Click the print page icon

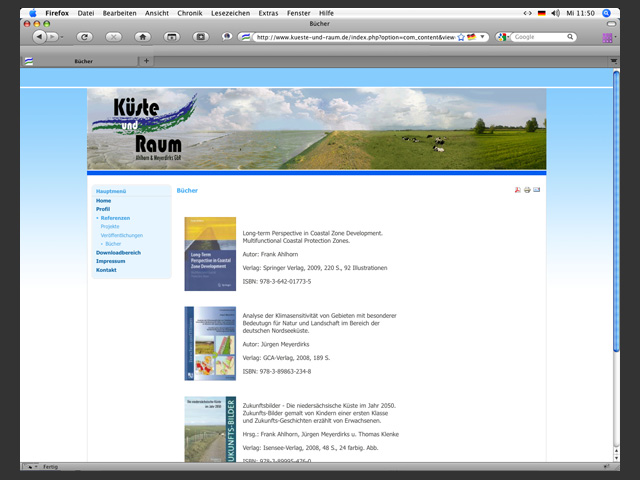(527, 190)
